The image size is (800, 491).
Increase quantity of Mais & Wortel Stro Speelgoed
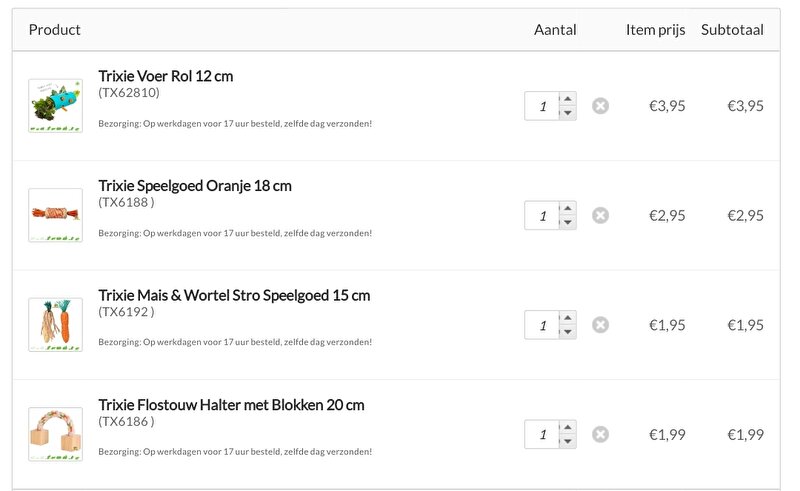tap(568, 318)
